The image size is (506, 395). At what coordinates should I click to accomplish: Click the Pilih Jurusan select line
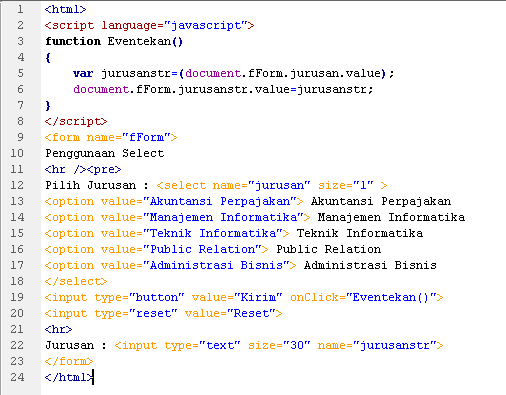click(216, 185)
